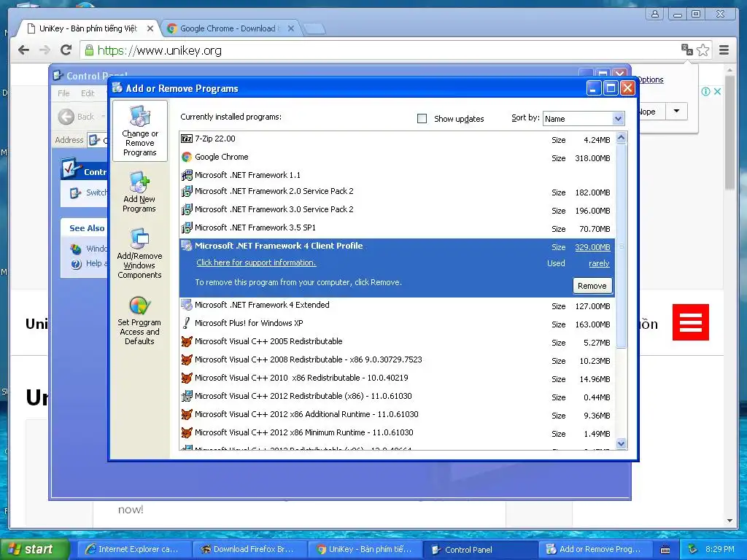Viewport: 747px width, 560px height.
Task: Click the Visual C++ 2005 Redistributable icon
Action: [187, 341]
